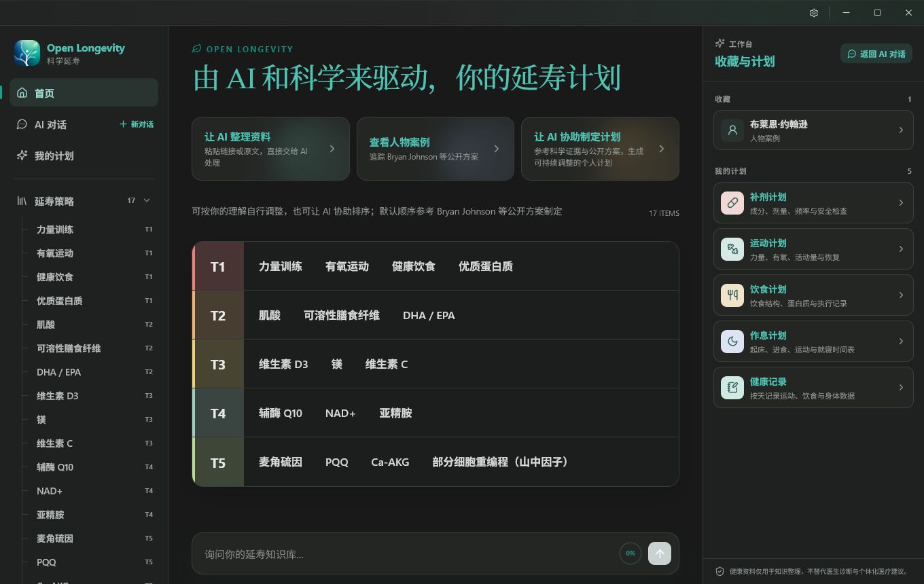Click the shield icon in the disclaimer footer

(719, 572)
